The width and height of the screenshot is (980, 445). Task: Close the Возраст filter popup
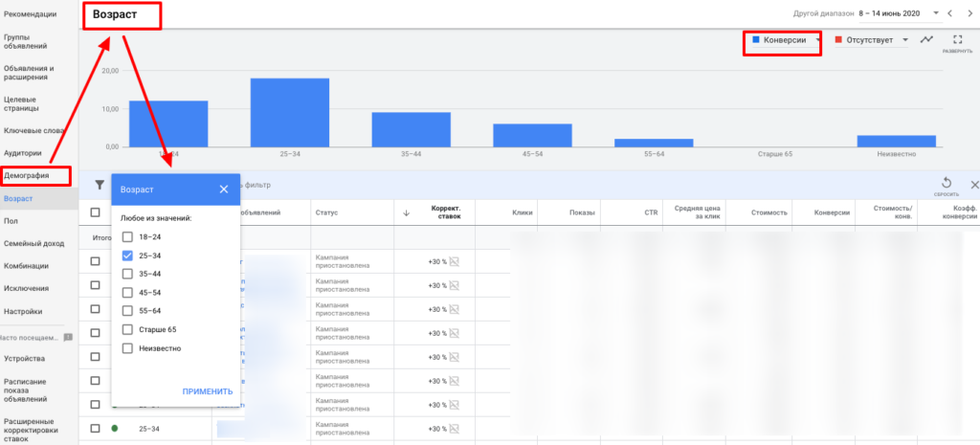point(224,189)
